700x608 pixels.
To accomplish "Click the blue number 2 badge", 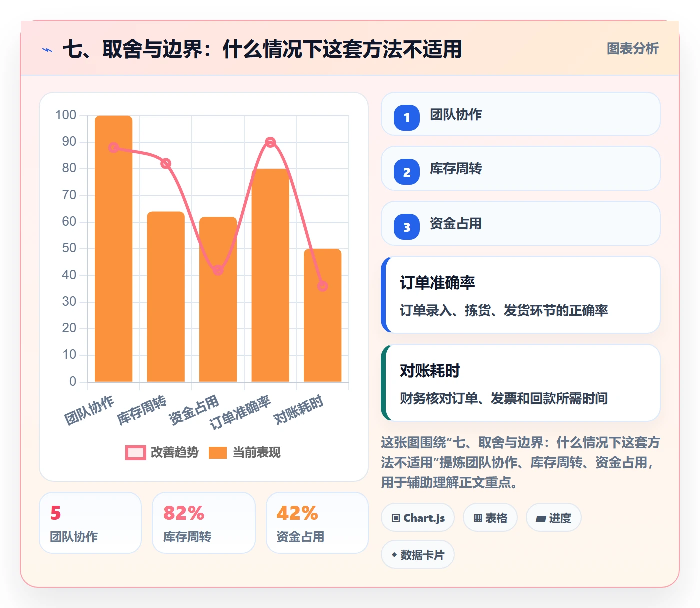I will (x=407, y=172).
